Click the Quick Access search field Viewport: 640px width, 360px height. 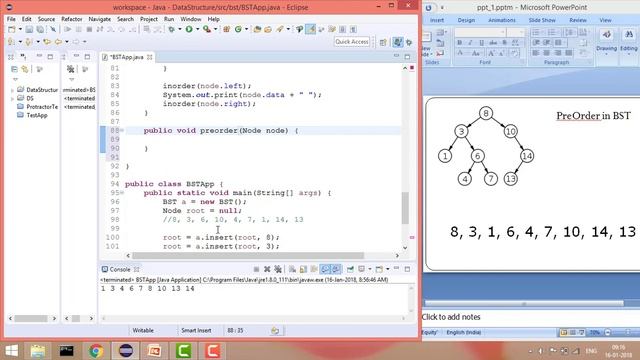[352, 42]
